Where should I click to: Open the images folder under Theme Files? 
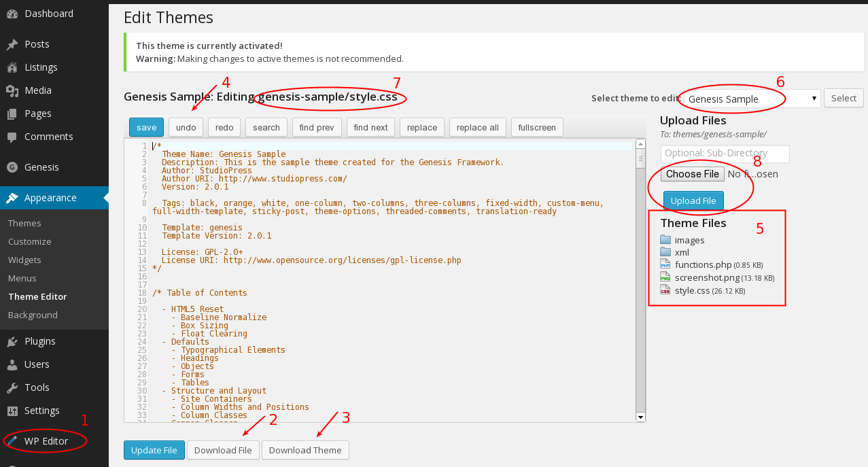(x=665, y=239)
